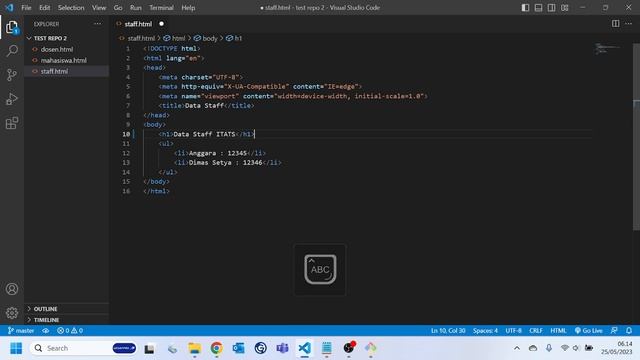Click the editor vertical scrollbar
Viewport: 640px width, 360px height.
636,137
